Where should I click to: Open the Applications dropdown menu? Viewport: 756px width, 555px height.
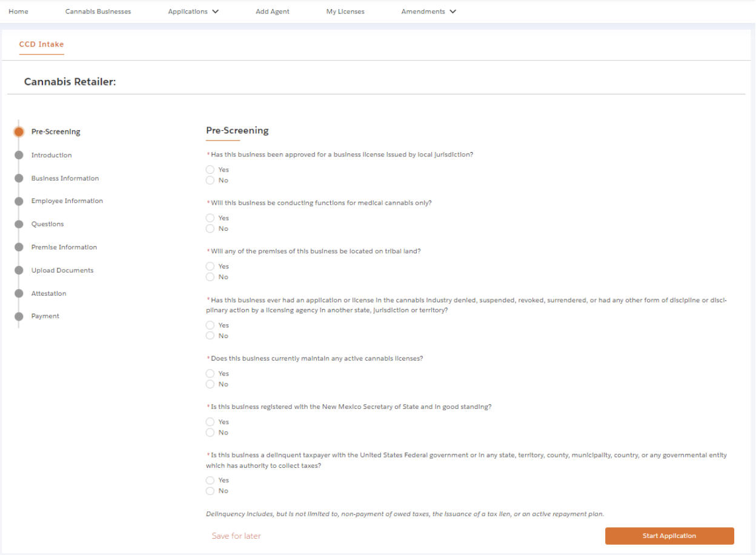193,12
